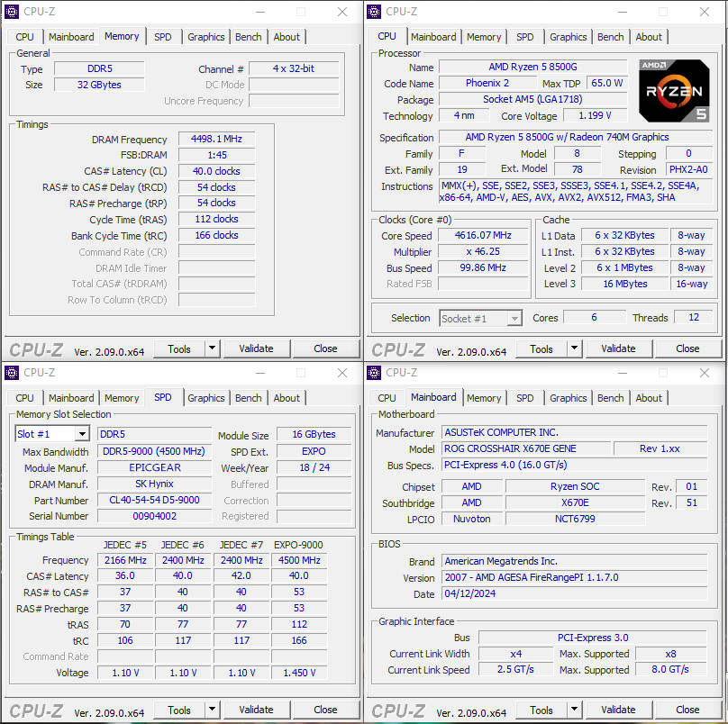Click the Part Number field CL40-54-54 D5-9000
The width and height of the screenshot is (728, 724).
(154, 500)
